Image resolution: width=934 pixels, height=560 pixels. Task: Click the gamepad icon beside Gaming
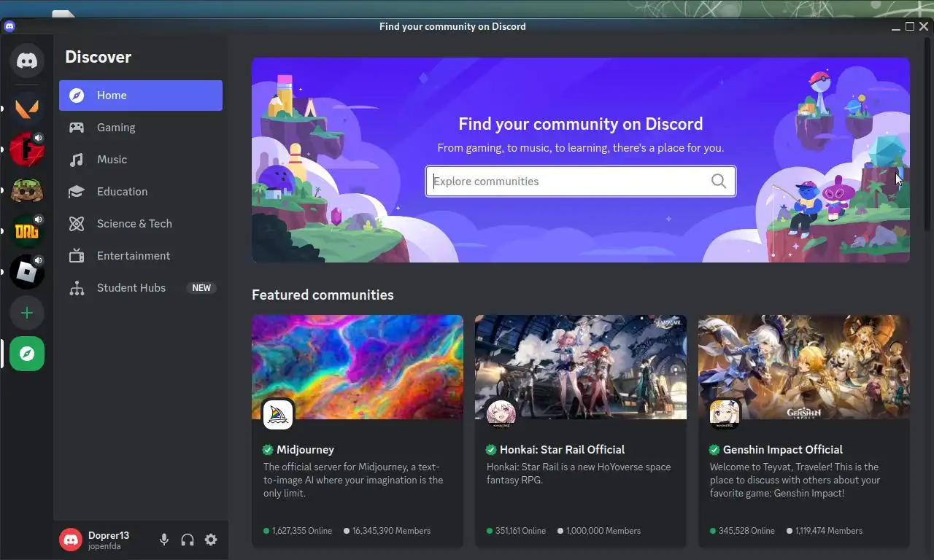click(77, 128)
